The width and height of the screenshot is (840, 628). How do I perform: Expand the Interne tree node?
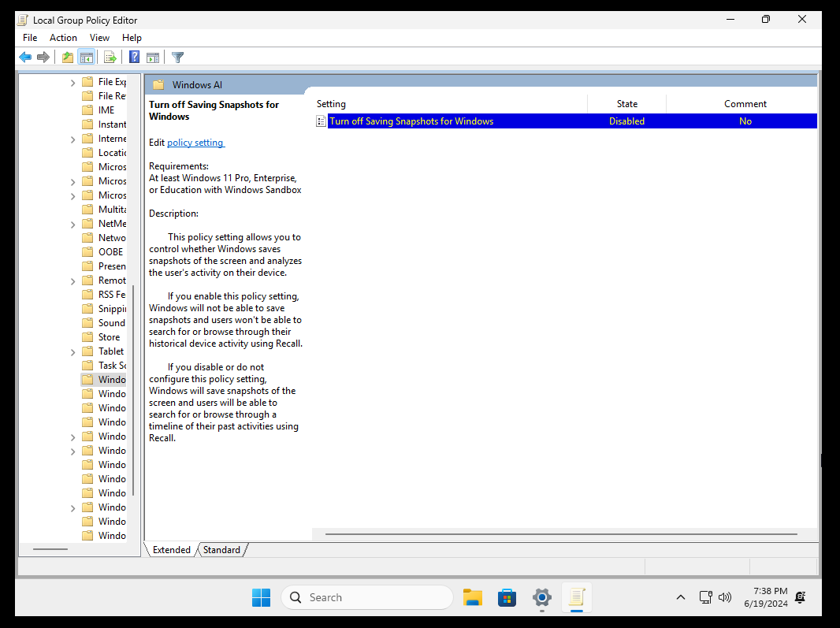tap(72, 139)
